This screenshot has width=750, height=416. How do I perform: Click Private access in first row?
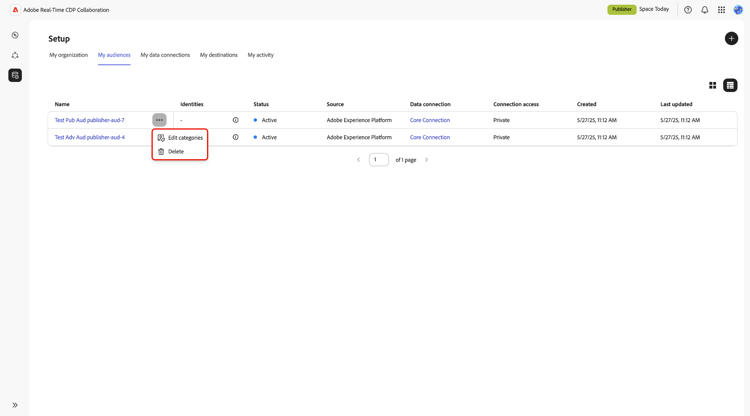click(x=501, y=120)
